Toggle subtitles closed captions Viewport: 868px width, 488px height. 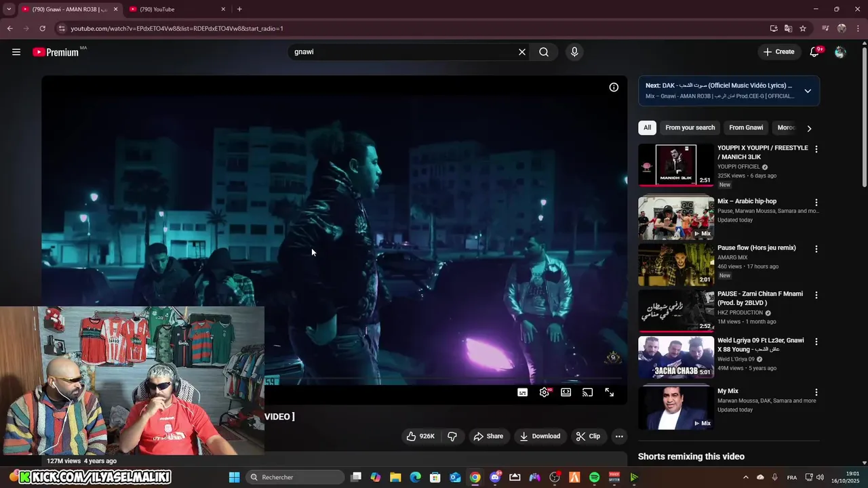click(x=523, y=392)
